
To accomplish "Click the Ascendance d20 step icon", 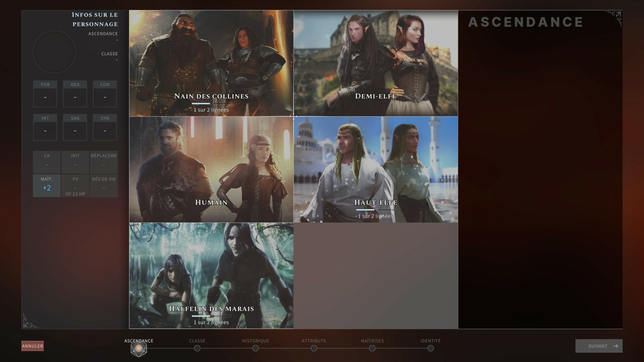I will [139, 348].
